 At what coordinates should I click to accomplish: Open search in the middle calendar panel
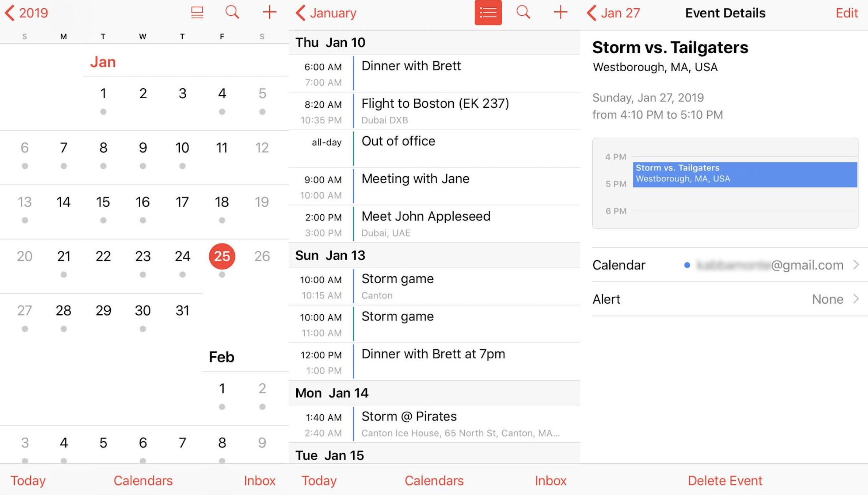pos(524,13)
